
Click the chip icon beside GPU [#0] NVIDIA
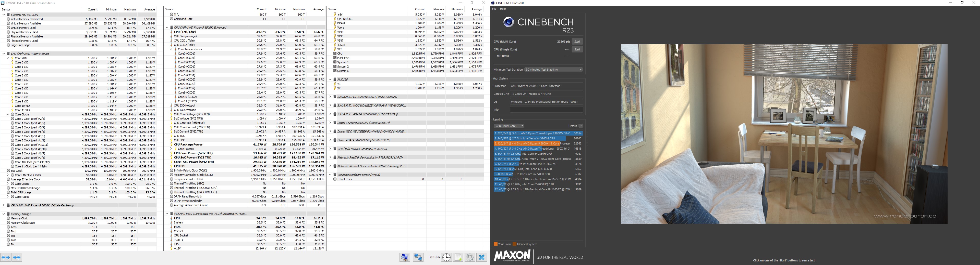coord(335,149)
